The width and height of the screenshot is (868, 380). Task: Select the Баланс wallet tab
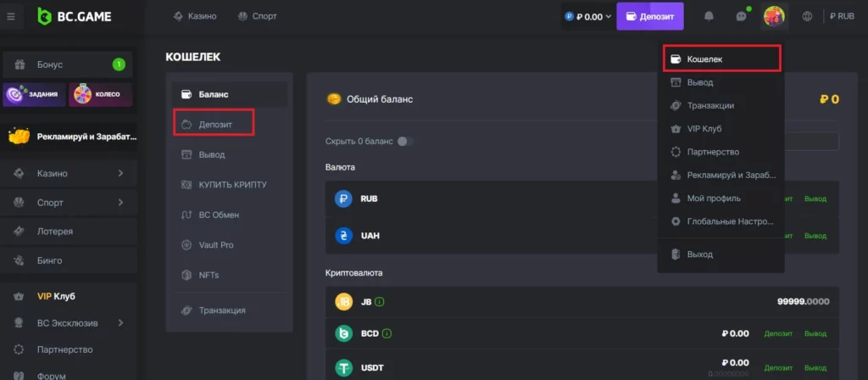tap(229, 95)
